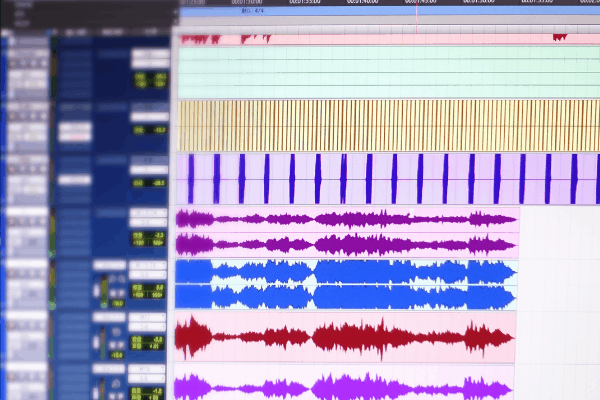Open the output selector of the red track

[147, 327]
